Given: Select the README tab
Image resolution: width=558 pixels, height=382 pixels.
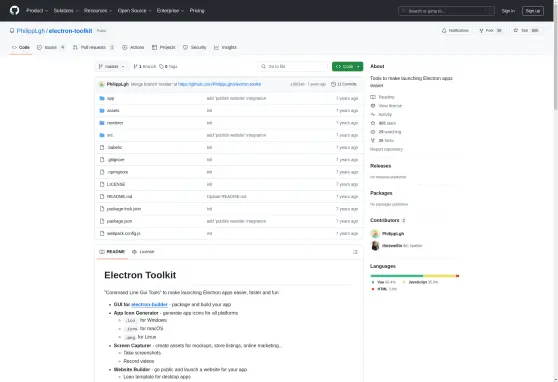Looking at the screenshot, I should pos(112,252).
